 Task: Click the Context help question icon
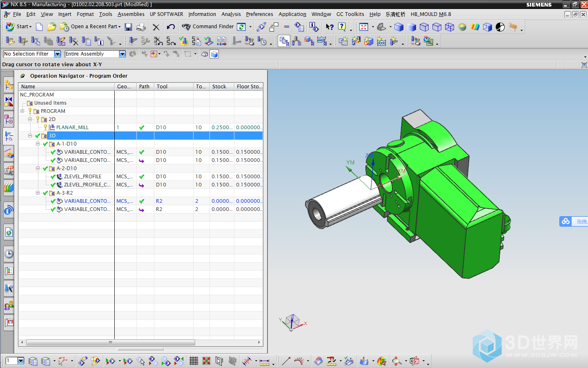(x=330, y=27)
